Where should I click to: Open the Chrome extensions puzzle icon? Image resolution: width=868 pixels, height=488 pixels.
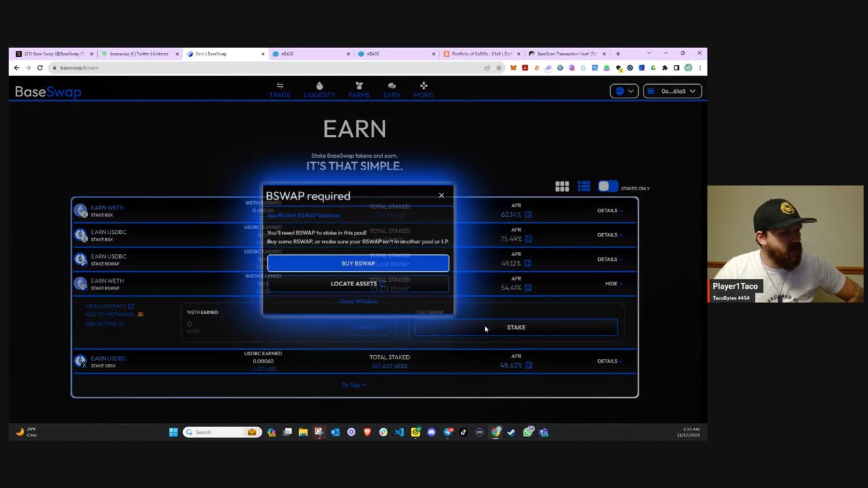665,68
